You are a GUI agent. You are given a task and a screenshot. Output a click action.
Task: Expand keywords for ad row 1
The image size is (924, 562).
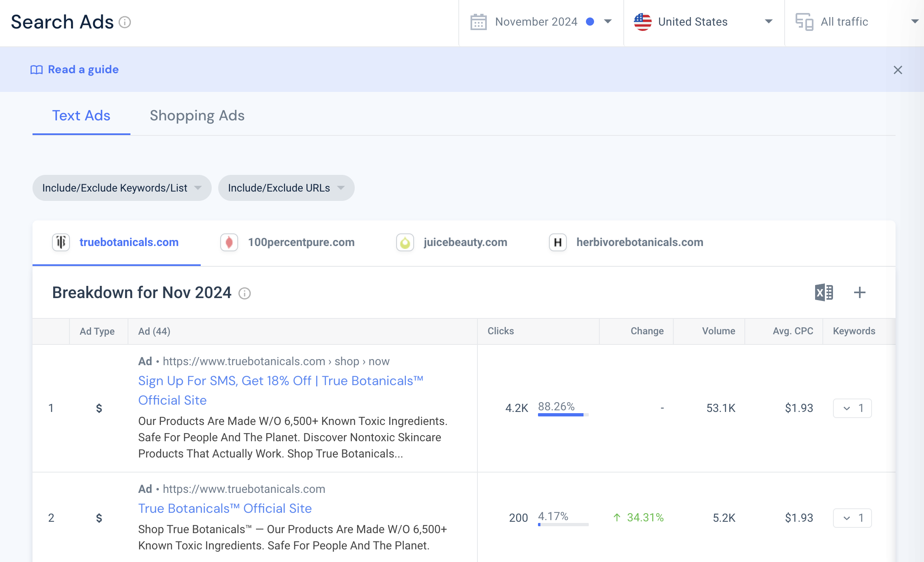click(x=852, y=408)
